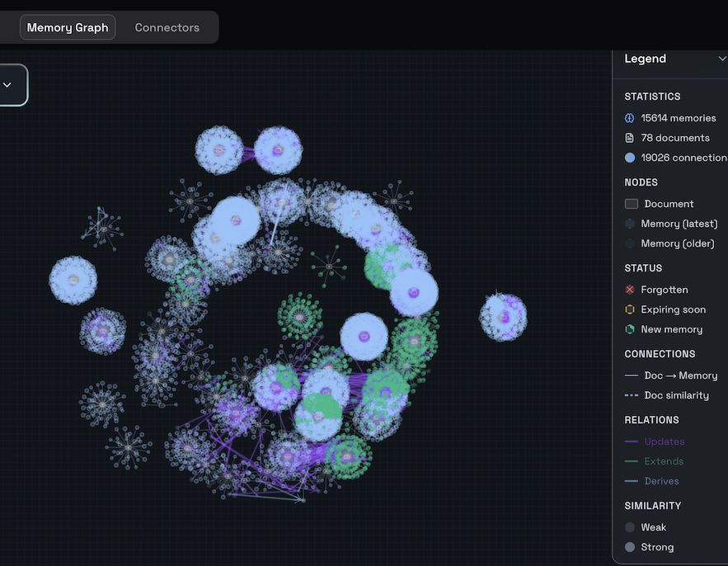
Task: Open the dropdown chevron at the left edge
Action: pos(7,85)
